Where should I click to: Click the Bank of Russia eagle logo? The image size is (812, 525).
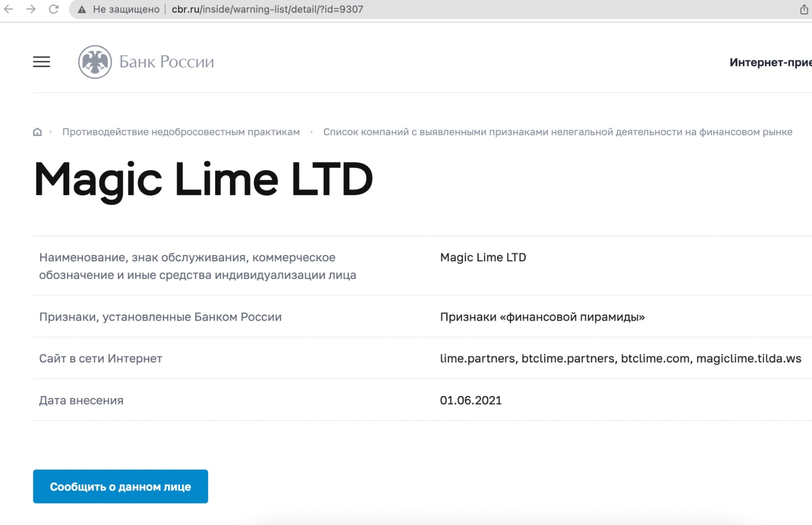pos(95,62)
